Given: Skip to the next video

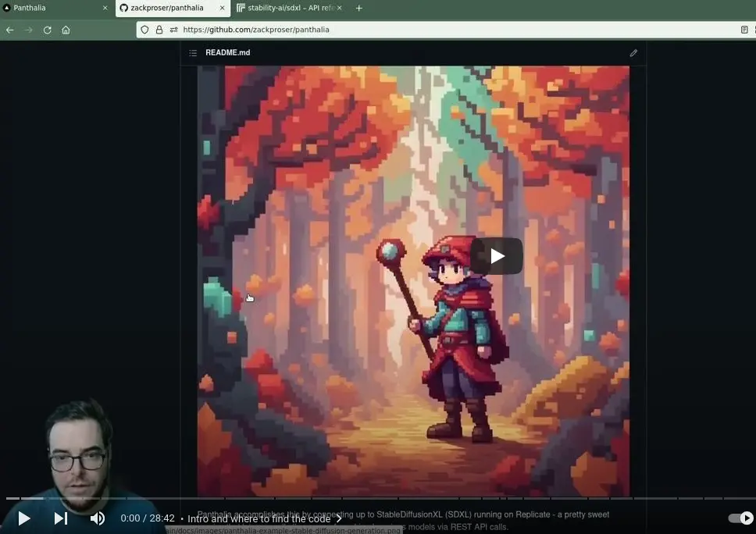Looking at the screenshot, I should point(61,518).
